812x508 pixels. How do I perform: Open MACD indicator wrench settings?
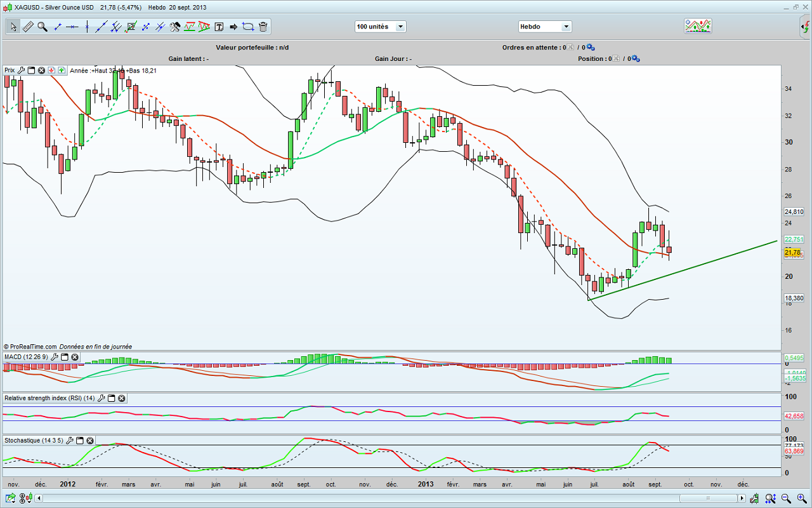pos(55,358)
